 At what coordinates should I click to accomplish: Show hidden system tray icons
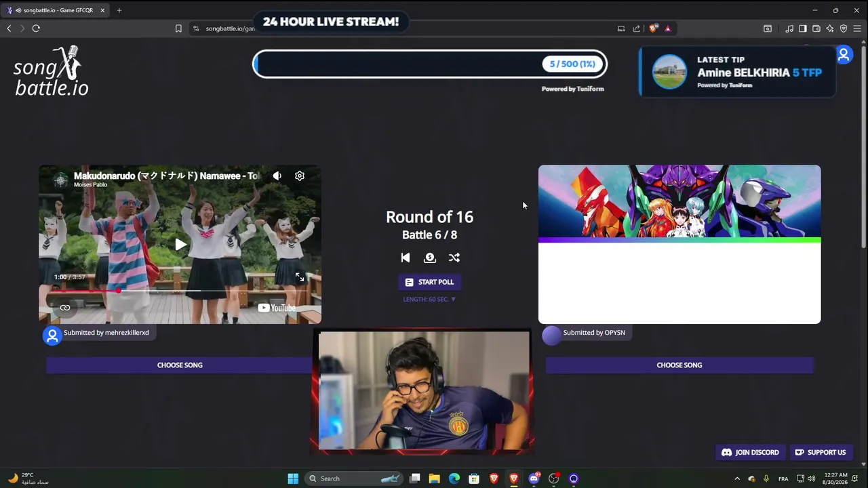click(737, 479)
